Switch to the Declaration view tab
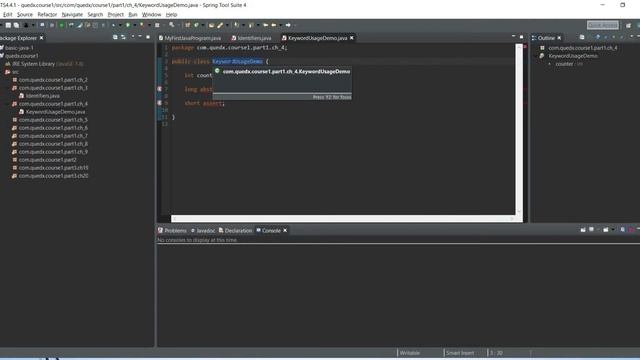This screenshot has width=640, height=360. point(236,231)
